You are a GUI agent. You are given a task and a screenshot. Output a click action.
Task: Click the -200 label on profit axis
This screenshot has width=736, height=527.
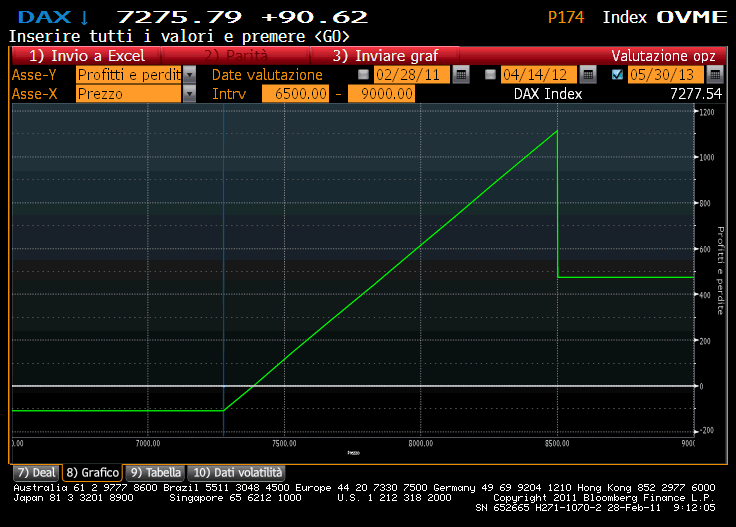(x=707, y=430)
